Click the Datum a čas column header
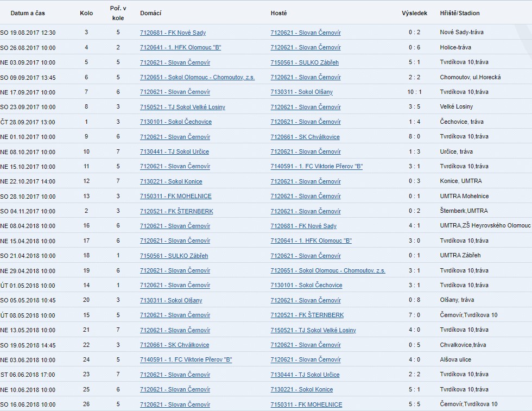Viewport: 532px width, 411px height. pos(28,13)
